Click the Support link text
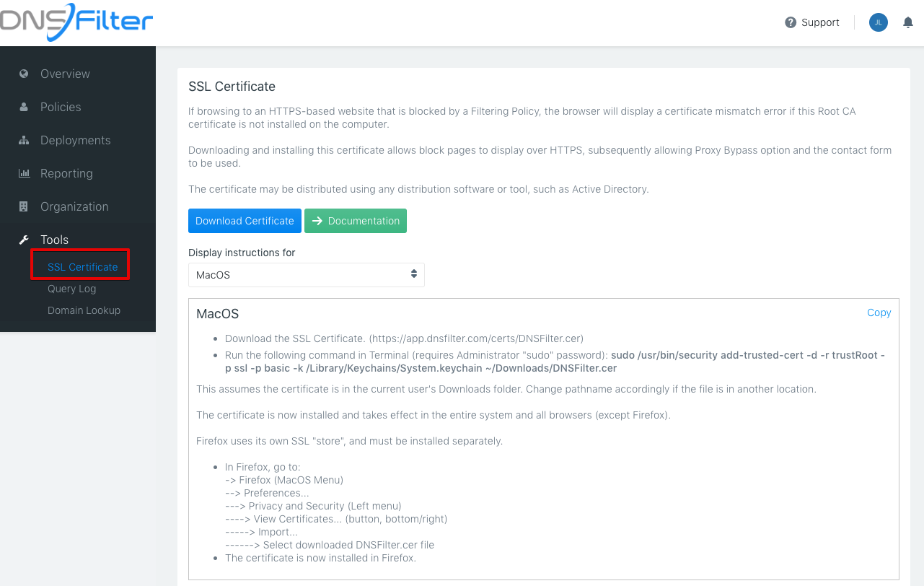The height and width of the screenshot is (586, 924). click(820, 22)
